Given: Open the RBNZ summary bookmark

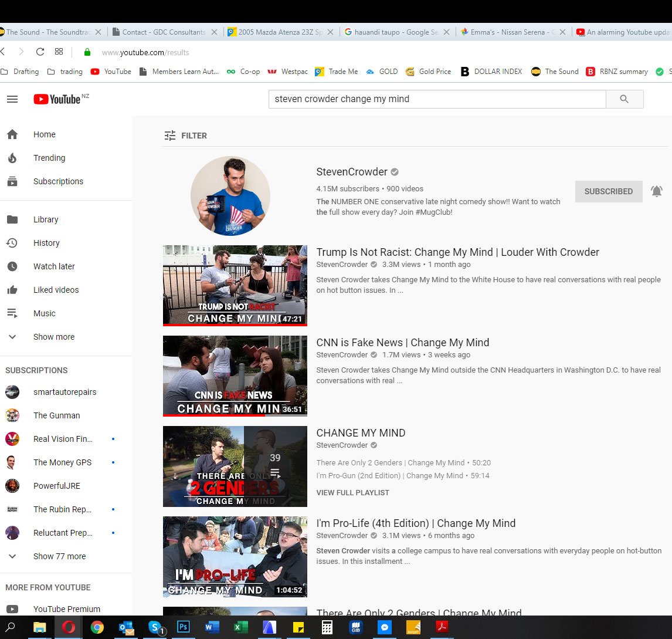Looking at the screenshot, I should (617, 72).
